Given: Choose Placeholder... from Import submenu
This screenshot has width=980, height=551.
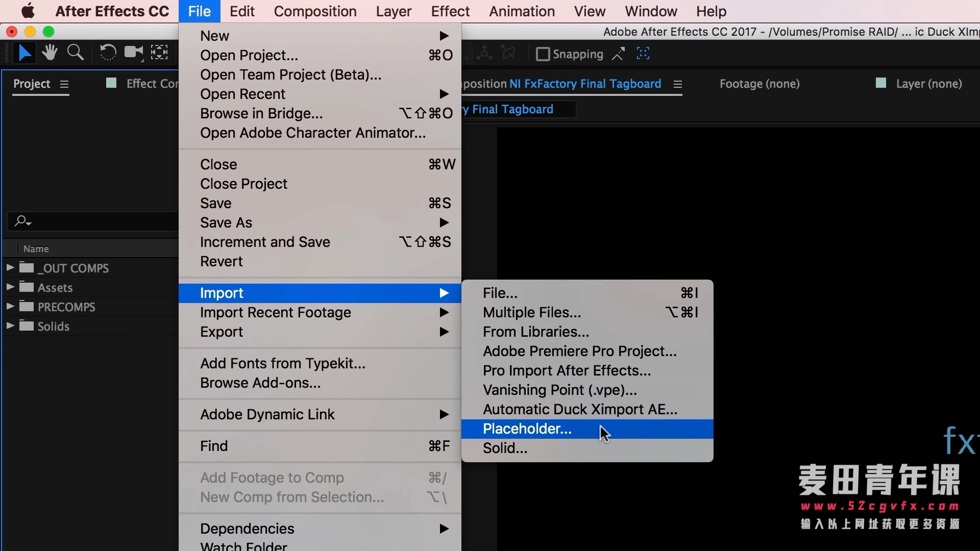Looking at the screenshot, I should [x=527, y=429].
